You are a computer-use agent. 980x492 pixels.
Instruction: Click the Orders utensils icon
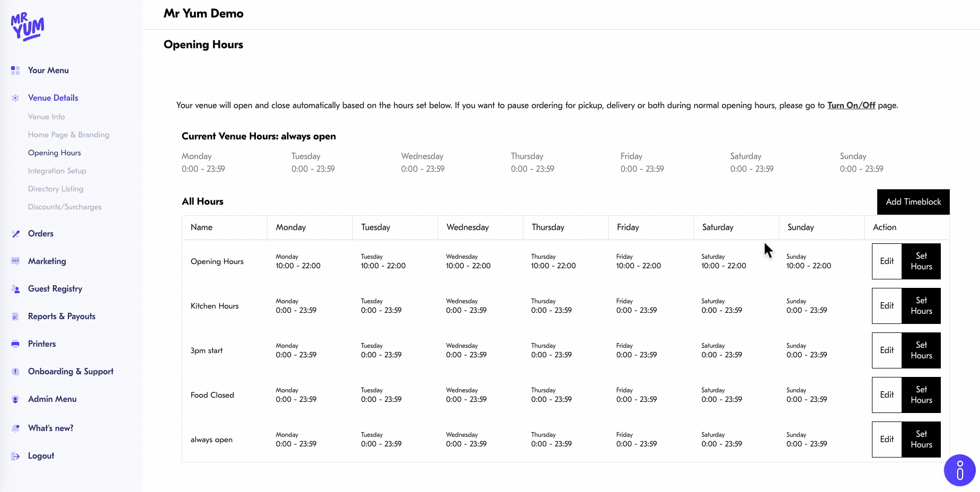pyautogui.click(x=15, y=234)
